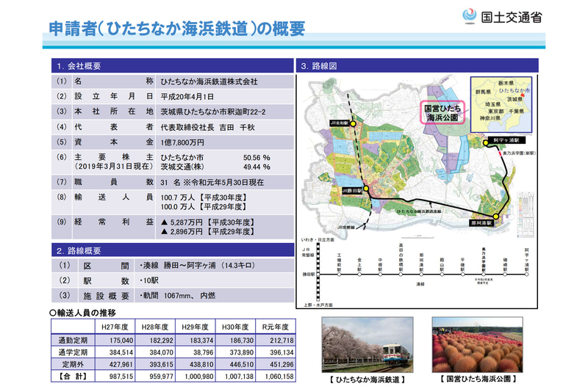
Task: Click the staff count 31 名 entry
Action: 212,182
